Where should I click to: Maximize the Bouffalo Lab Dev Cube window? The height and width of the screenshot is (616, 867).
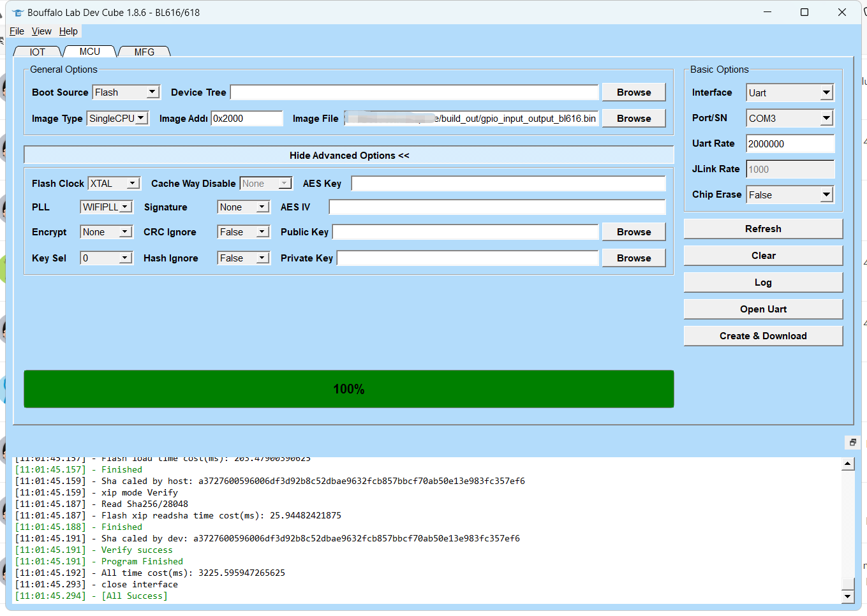(x=804, y=12)
